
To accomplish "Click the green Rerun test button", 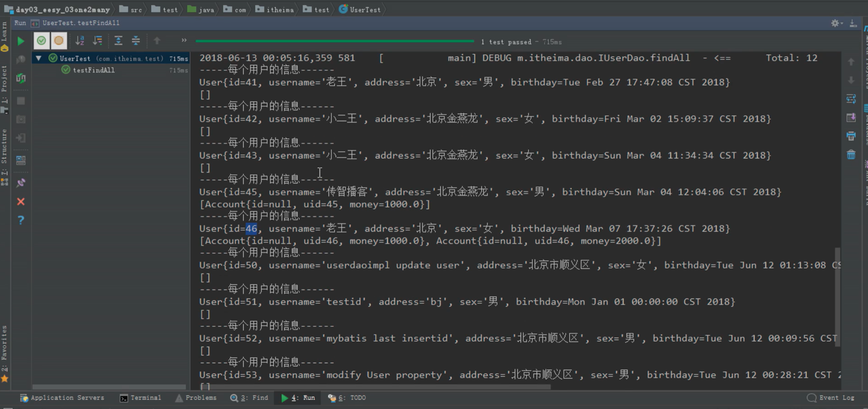I will pyautogui.click(x=21, y=41).
